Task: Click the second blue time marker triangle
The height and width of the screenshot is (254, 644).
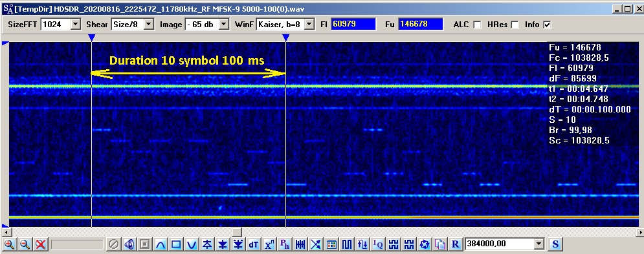Action: click(286, 37)
